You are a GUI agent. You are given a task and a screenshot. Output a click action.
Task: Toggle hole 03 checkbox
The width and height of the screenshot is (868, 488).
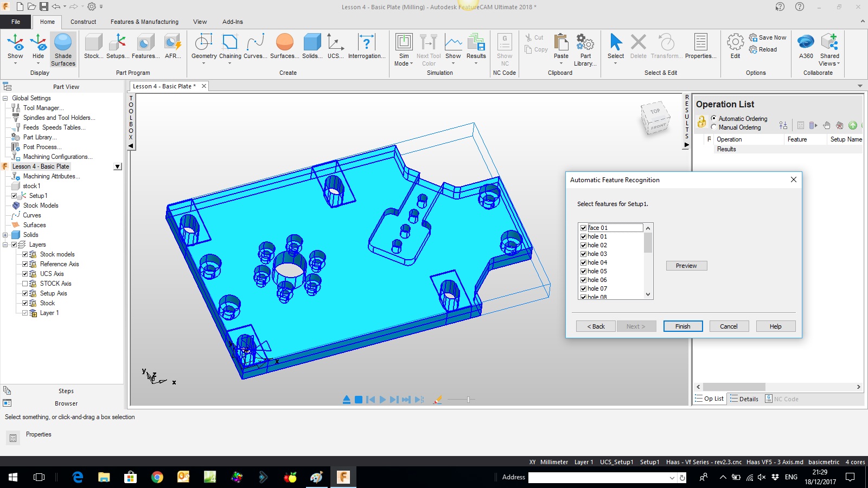584,254
